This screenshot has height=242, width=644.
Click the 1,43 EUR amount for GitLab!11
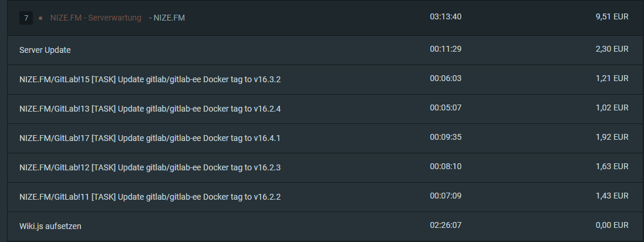612,196
